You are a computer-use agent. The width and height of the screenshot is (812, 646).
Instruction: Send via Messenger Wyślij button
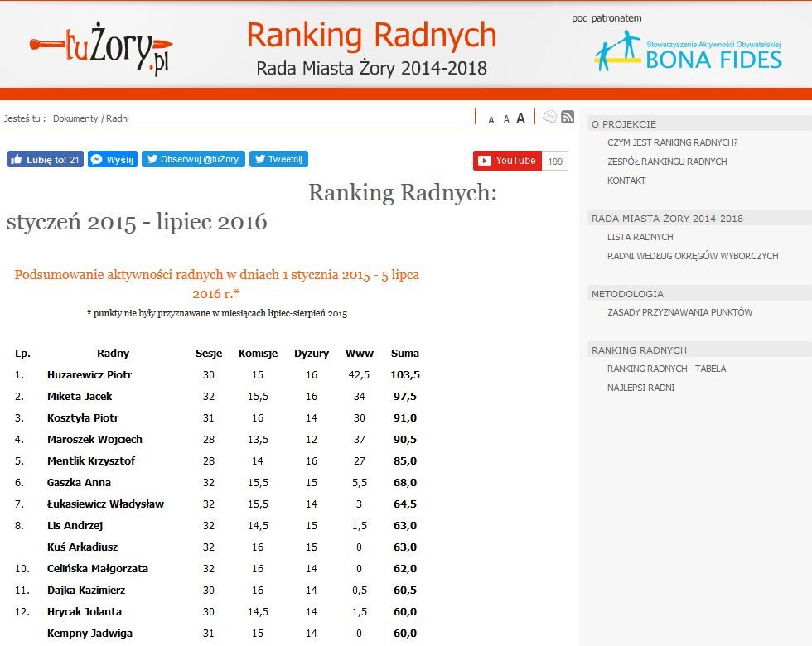[112, 160]
